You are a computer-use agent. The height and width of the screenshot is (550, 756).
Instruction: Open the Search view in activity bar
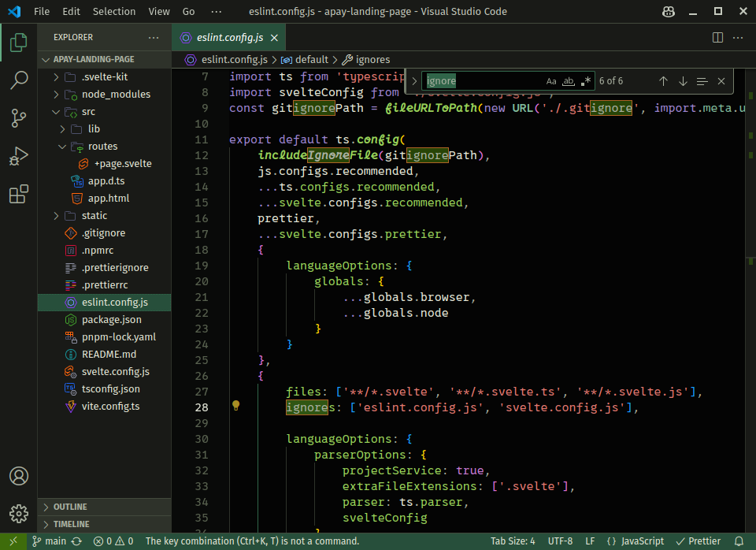tap(18, 80)
